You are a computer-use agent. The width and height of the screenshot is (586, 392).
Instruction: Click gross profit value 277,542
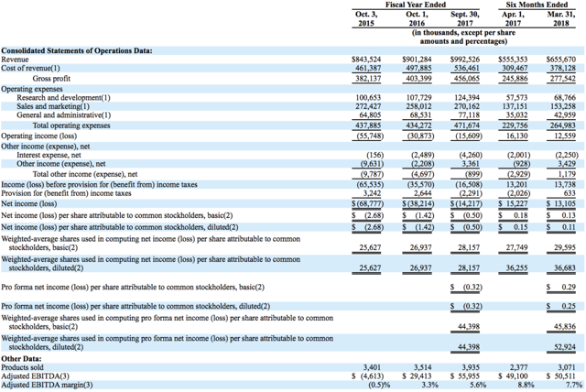click(563, 79)
